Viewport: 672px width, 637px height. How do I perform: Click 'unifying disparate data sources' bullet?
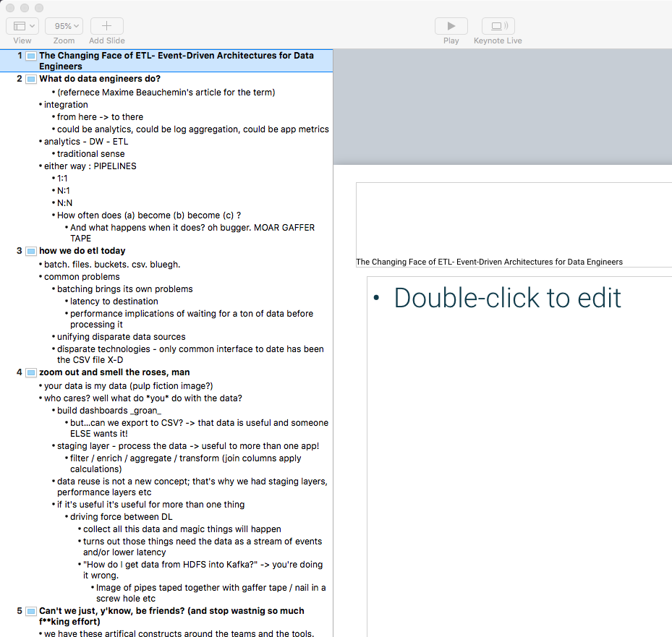tap(121, 337)
